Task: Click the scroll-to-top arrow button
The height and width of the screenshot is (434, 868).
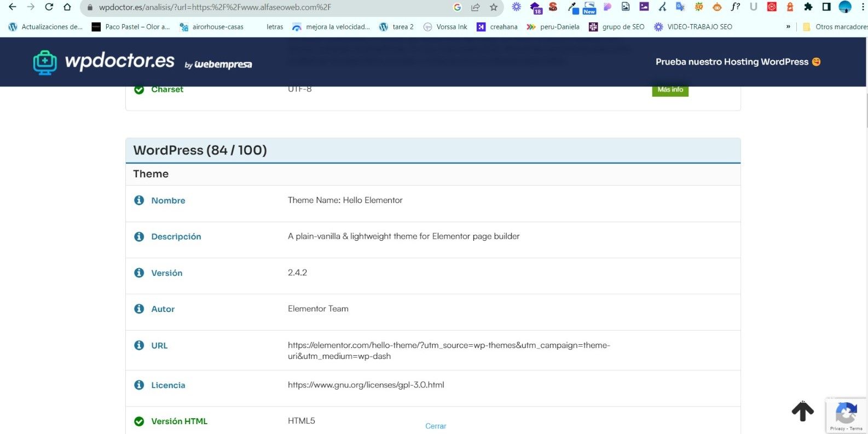Action: tap(803, 411)
